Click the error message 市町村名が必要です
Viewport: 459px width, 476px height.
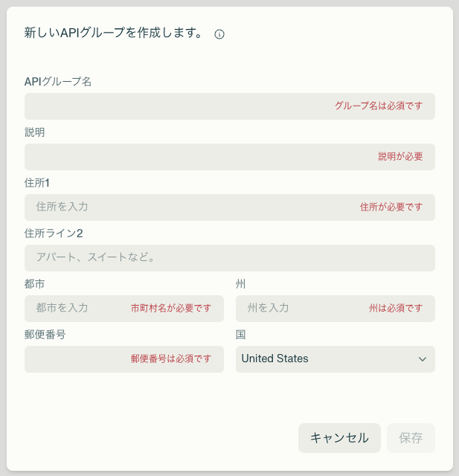[x=171, y=308]
